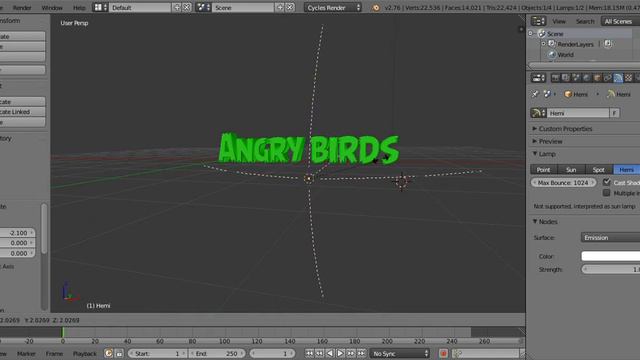The image size is (640, 360).
Task: Open the screen layout browser icon
Action: (100, 7)
